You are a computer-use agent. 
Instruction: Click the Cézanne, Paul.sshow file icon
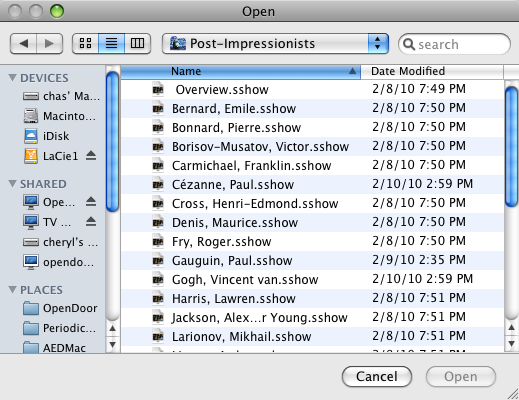tap(158, 184)
